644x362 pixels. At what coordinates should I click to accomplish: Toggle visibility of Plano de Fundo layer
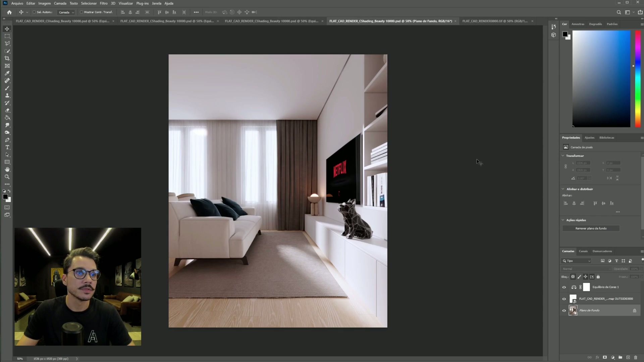[x=564, y=311]
